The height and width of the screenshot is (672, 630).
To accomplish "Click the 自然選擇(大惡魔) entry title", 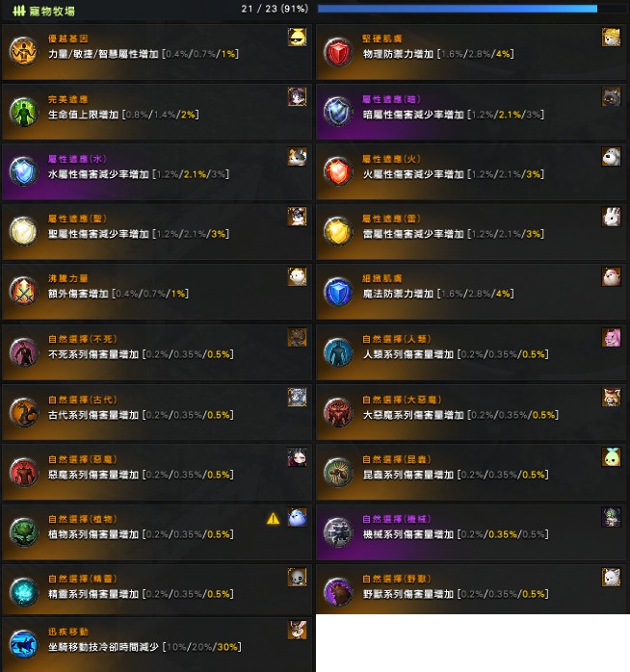I will tap(402, 400).
